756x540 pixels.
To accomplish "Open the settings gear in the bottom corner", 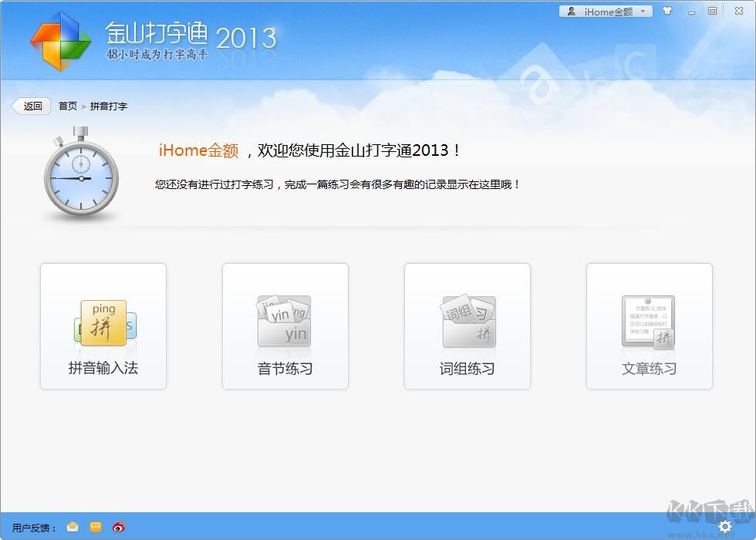I will click(724, 525).
